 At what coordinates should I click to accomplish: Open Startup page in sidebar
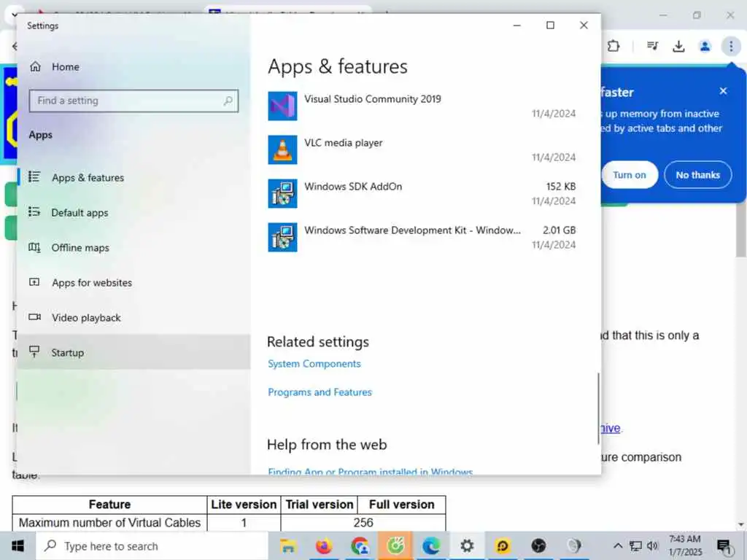134,352
